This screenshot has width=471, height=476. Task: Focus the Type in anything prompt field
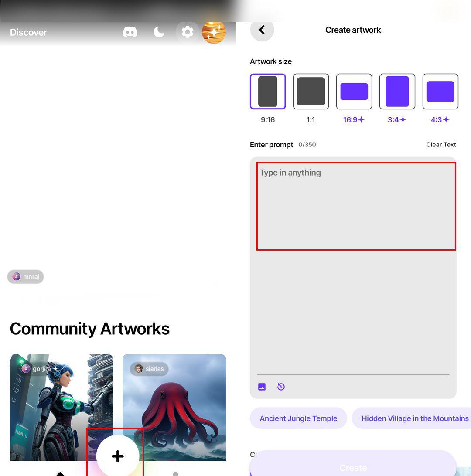click(356, 206)
